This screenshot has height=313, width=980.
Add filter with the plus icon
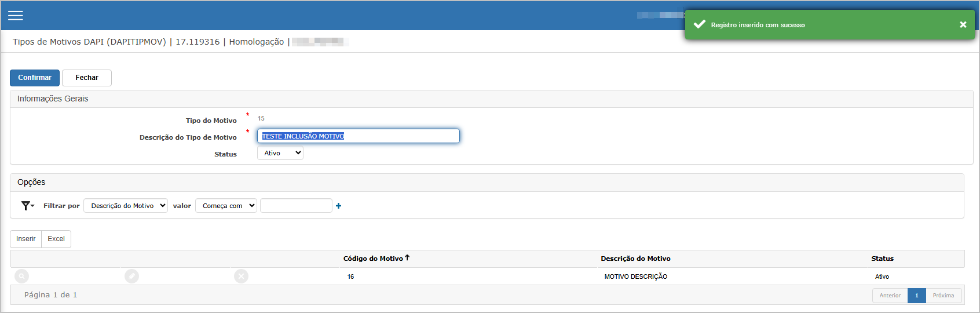[339, 206]
